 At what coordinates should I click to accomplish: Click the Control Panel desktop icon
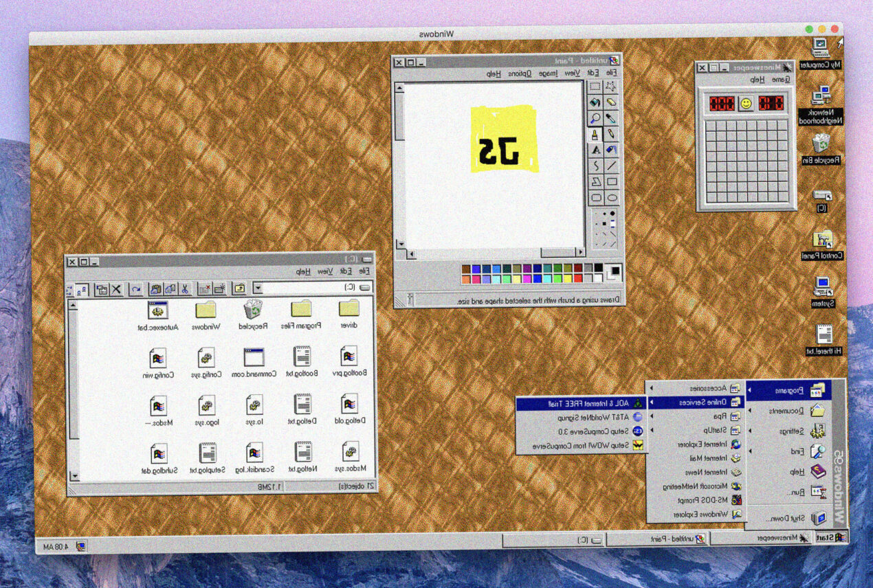pos(822,246)
